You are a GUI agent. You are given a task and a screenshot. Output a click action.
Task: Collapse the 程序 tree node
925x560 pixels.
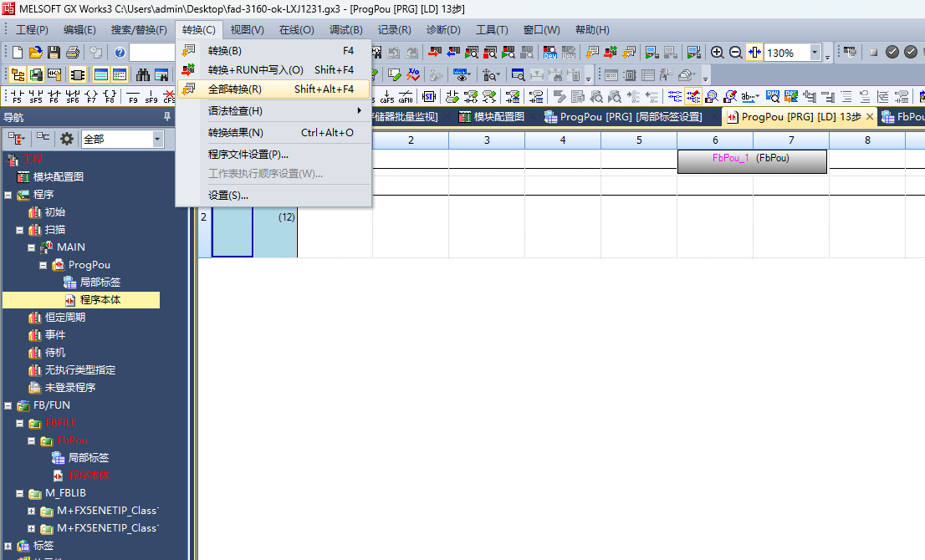tap(8, 195)
